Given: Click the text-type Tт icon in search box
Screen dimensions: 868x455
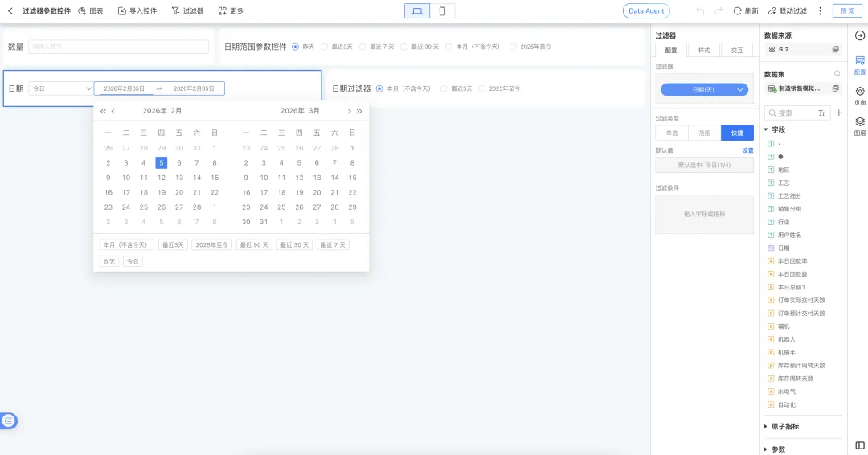Looking at the screenshot, I should (821, 113).
